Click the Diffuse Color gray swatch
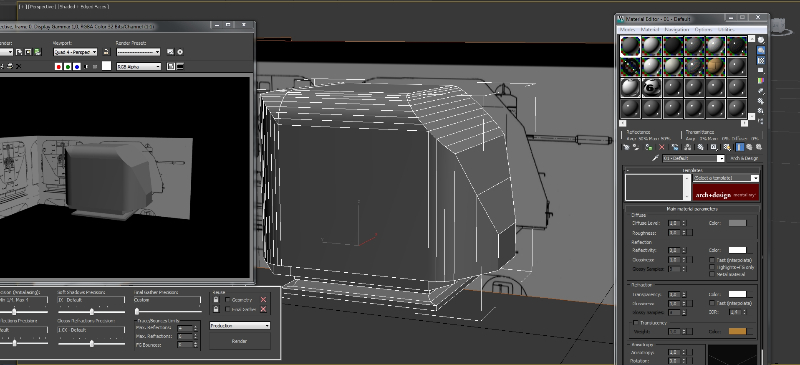800x365 pixels. pyautogui.click(x=737, y=223)
